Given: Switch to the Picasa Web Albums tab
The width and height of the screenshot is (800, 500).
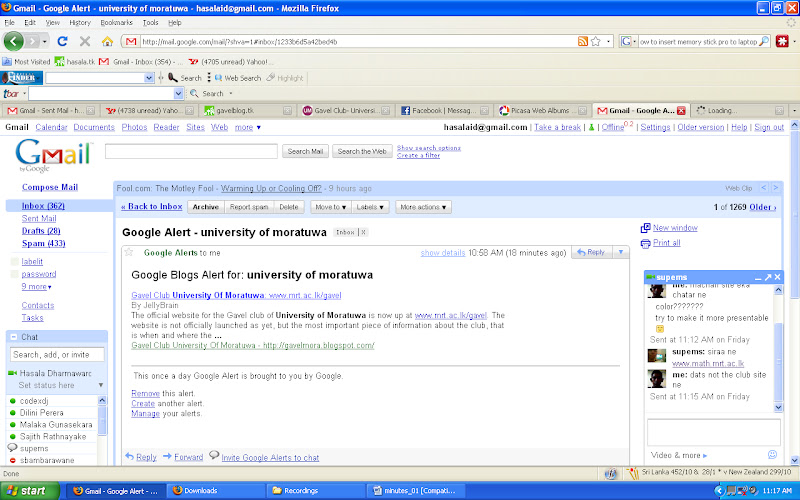Looking at the screenshot, I should click(543, 110).
